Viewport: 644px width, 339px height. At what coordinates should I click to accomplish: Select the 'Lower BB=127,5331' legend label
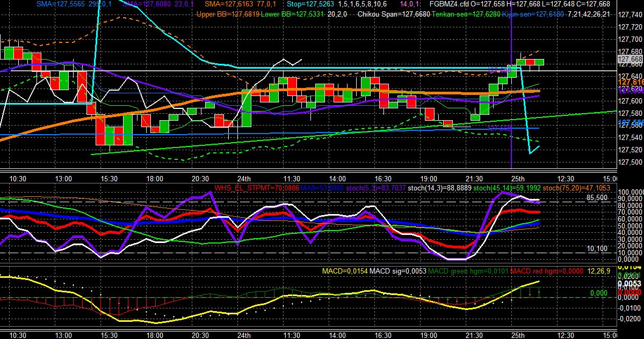pos(293,14)
